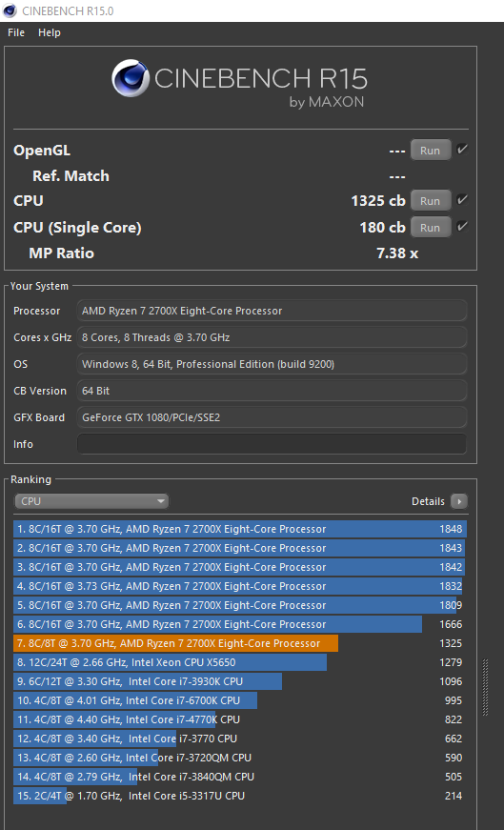Click the Cores x GHz field

tap(272, 337)
